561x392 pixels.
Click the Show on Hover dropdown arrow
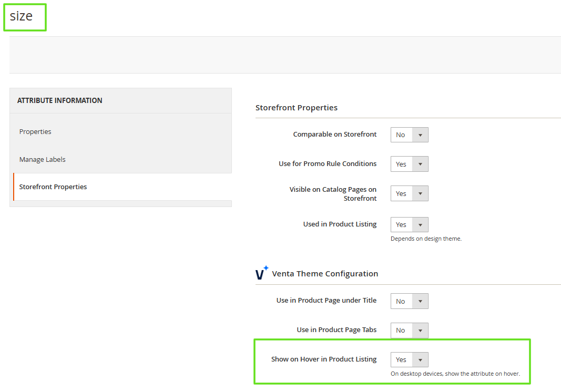point(420,359)
